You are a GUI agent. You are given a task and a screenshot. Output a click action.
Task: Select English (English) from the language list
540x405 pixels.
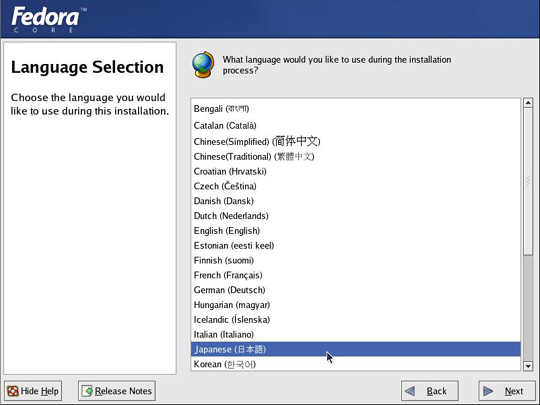(356, 231)
